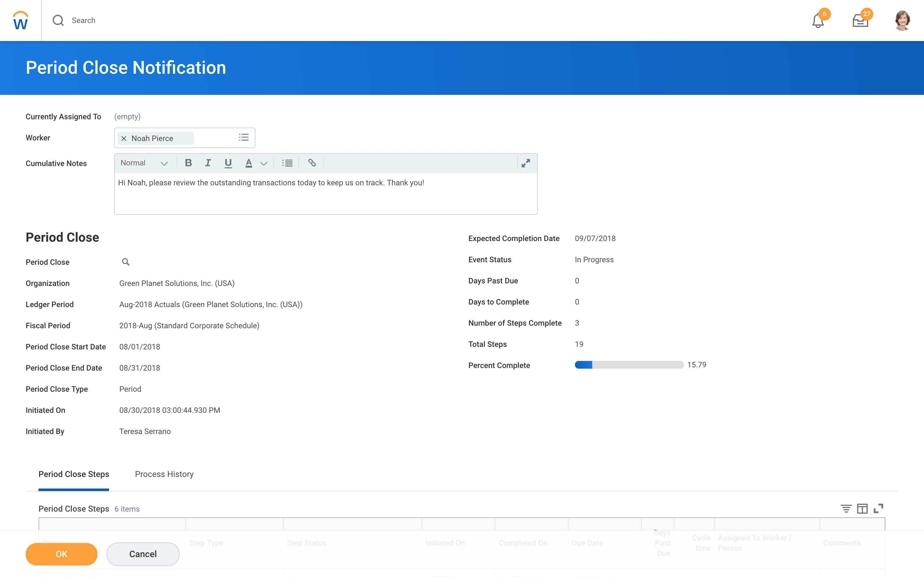Click the orange OK button
The height and width of the screenshot is (577, 924).
[x=62, y=554]
